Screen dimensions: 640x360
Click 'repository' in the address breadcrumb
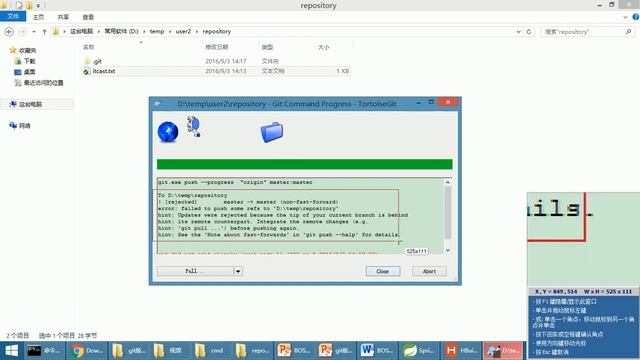pyautogui.click(x=217, y=31)
